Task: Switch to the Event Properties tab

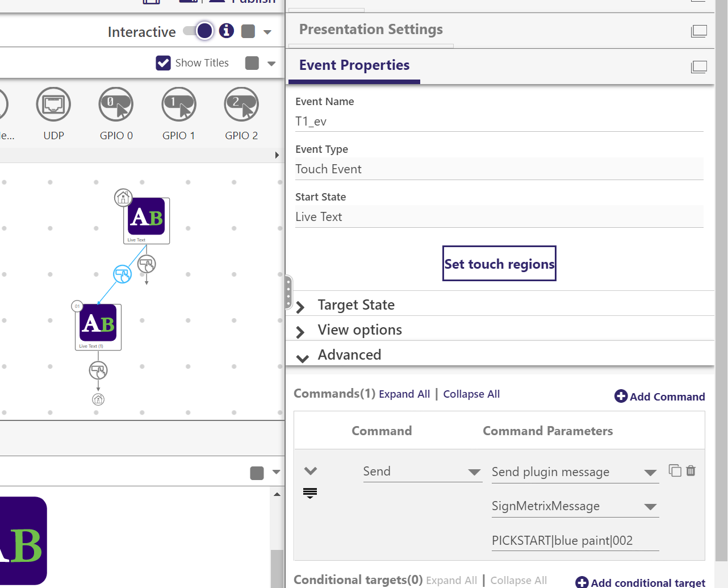Action: tap(354, 65)
